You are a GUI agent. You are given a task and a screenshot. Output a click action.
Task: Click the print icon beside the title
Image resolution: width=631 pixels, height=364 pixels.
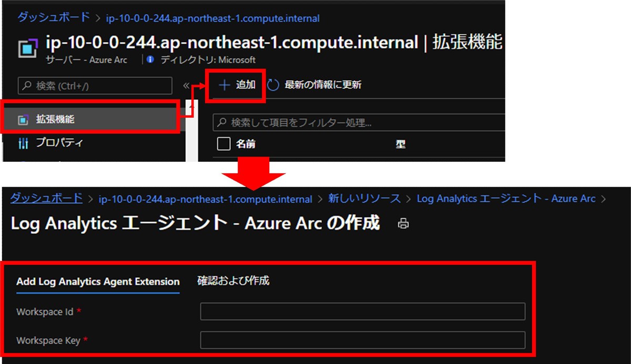click(403, 224)
